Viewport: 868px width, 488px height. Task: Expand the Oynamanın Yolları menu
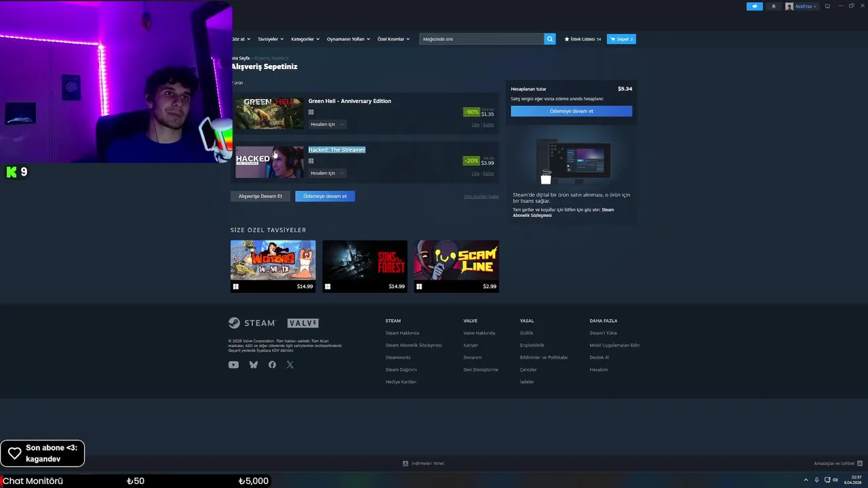coord(349,39)
